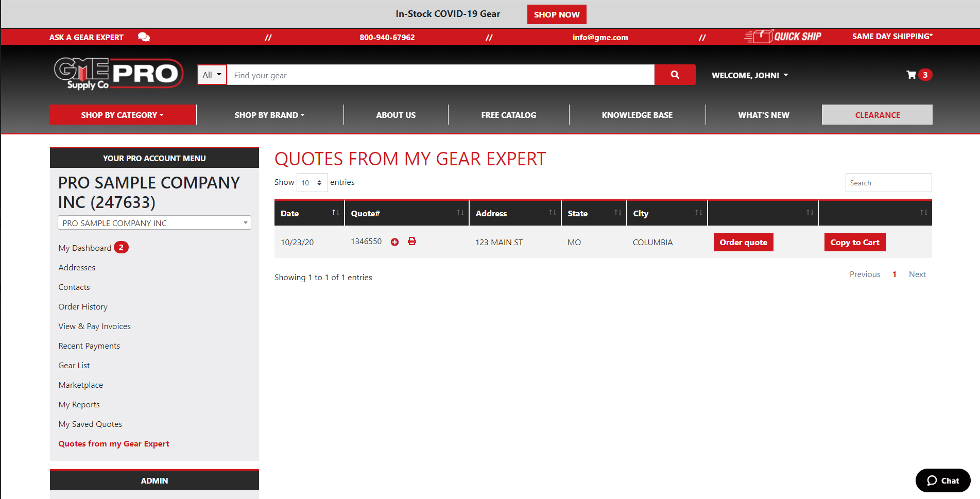Viewport: 980px width, 499px height.
Task: Click the Ask a Gear Expert link
Action: pyautogui.click(x=87, y=37)
